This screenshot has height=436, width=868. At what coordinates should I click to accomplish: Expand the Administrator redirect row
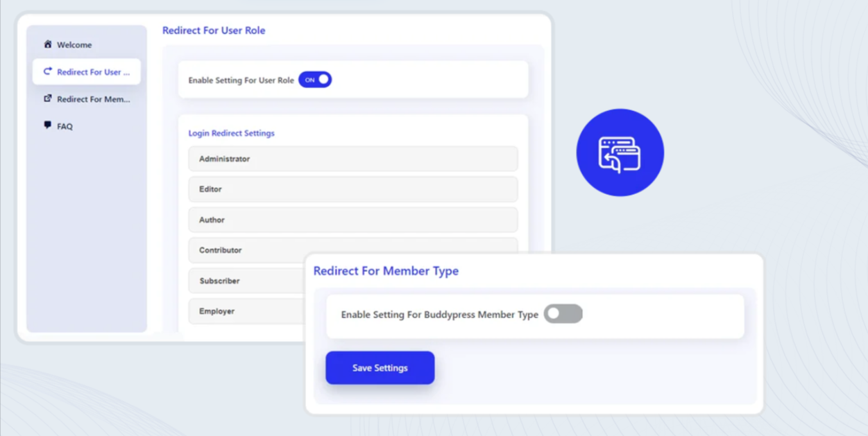(352, 159)
